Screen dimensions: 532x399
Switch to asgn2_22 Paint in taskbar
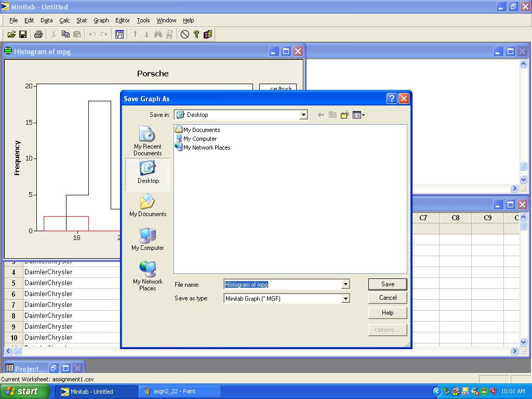click(179, 391)
